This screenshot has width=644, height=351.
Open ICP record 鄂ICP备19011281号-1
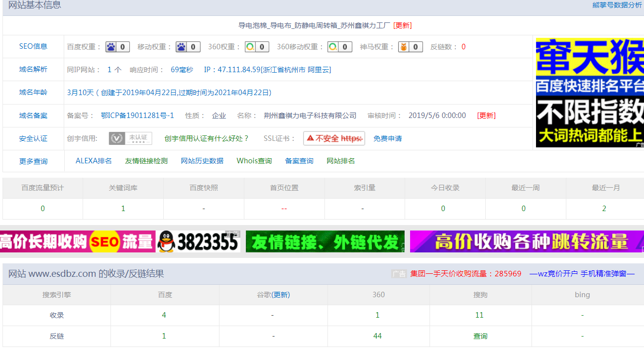137,116
